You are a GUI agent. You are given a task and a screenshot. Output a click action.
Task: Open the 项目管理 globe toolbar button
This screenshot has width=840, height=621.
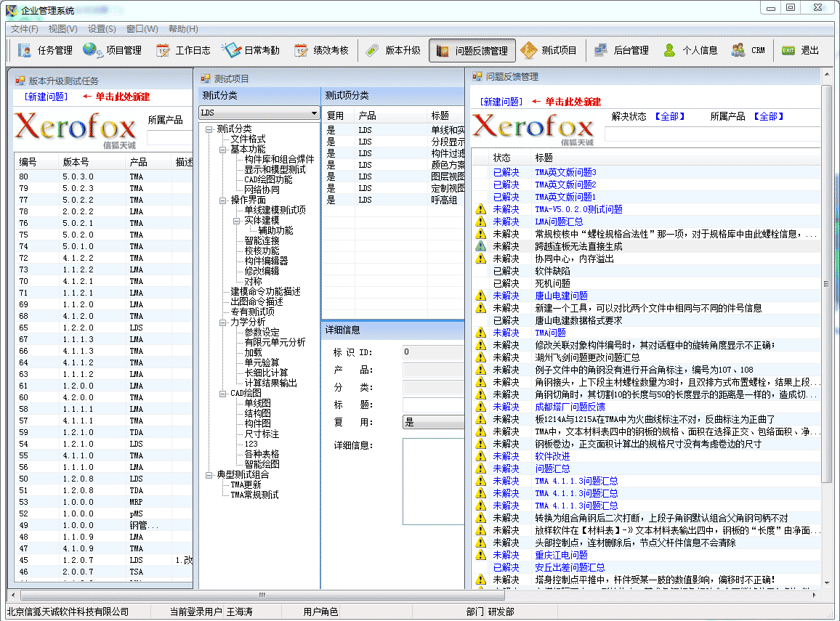[113, 50]
